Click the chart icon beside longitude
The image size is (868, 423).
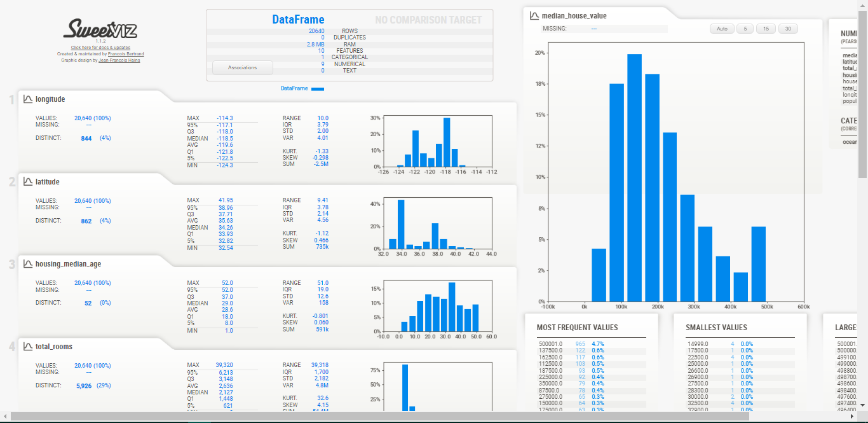(x=28, y=99)
